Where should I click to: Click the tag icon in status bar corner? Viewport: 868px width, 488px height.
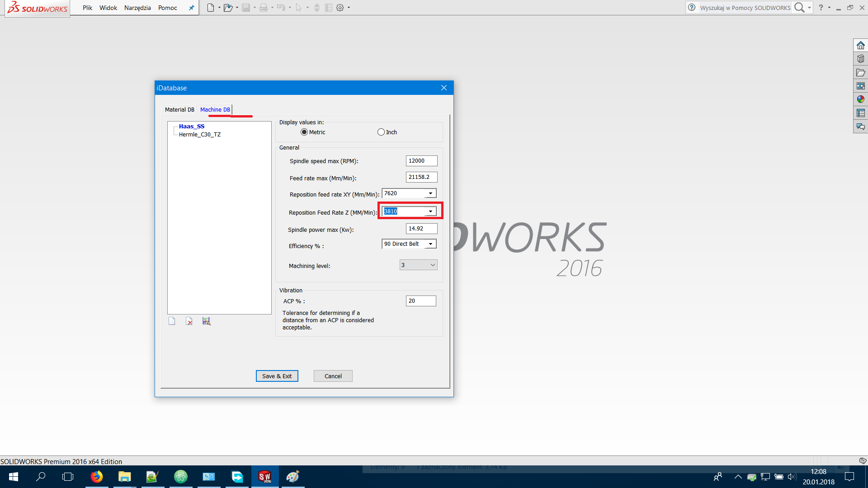863,461
